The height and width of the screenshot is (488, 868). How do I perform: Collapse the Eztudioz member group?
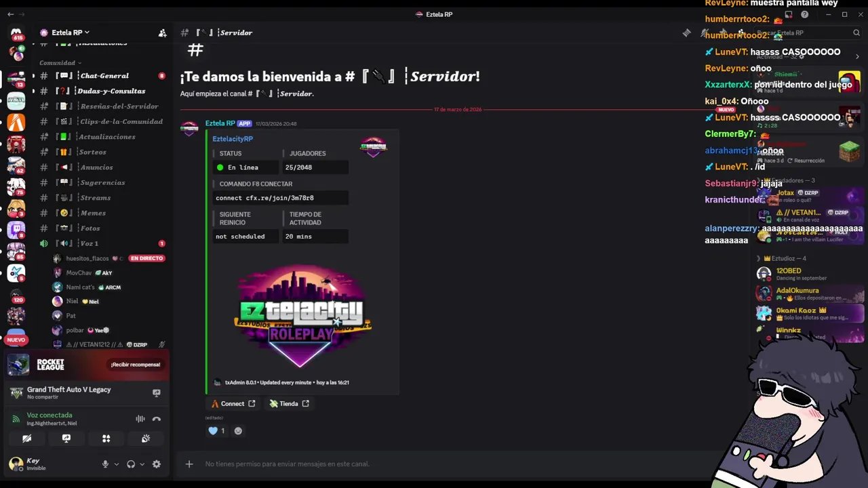782,258
